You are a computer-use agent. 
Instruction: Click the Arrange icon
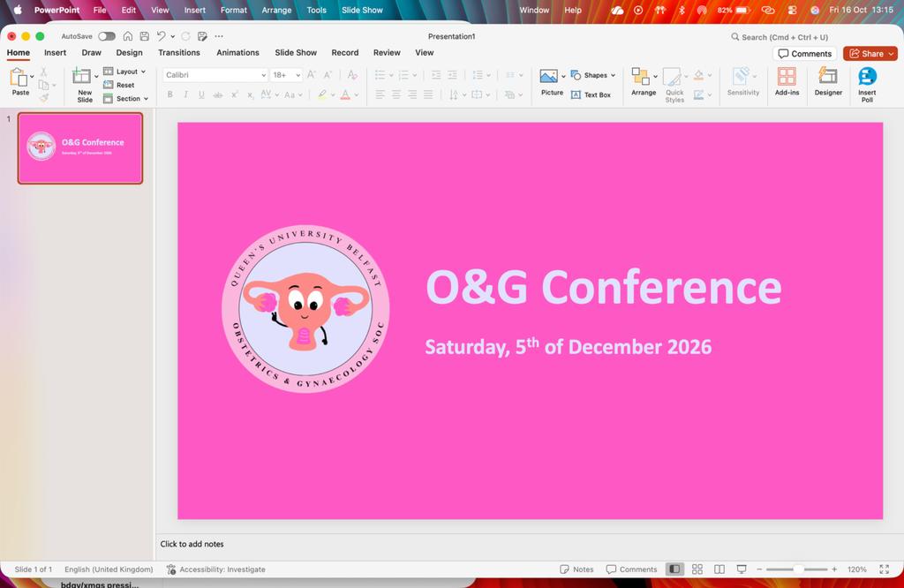coord(640,76)
